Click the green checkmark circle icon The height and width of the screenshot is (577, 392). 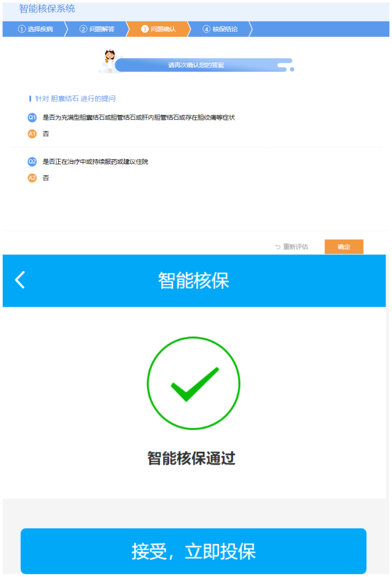tap(193, 383)
